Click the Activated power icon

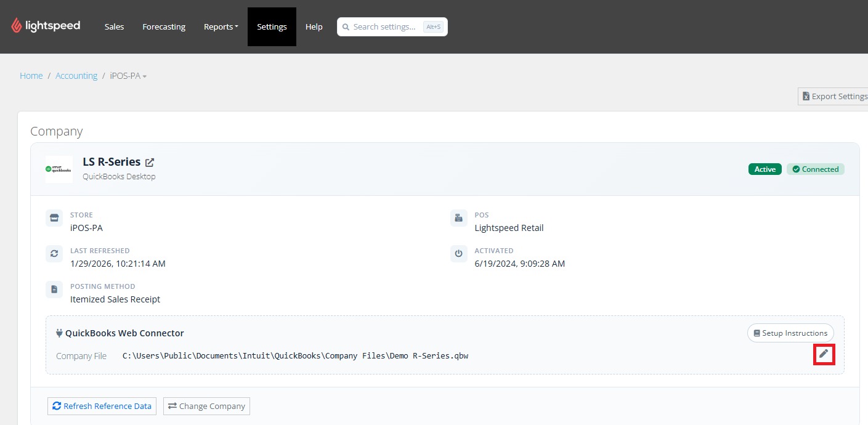[x=458, y=254]
